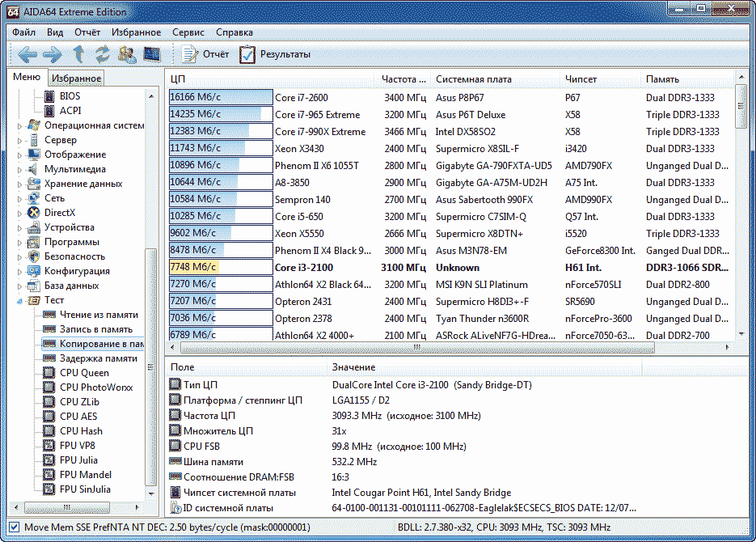Open the Отчёт menu
756x542 pixels.
(87, 32)
